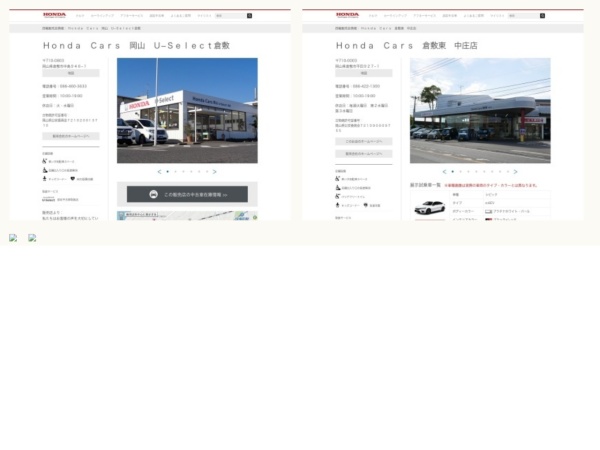Click the search magnifier icon on the U-Select倉敷 page
Viewport: 600px width, 450px height.
249,16
